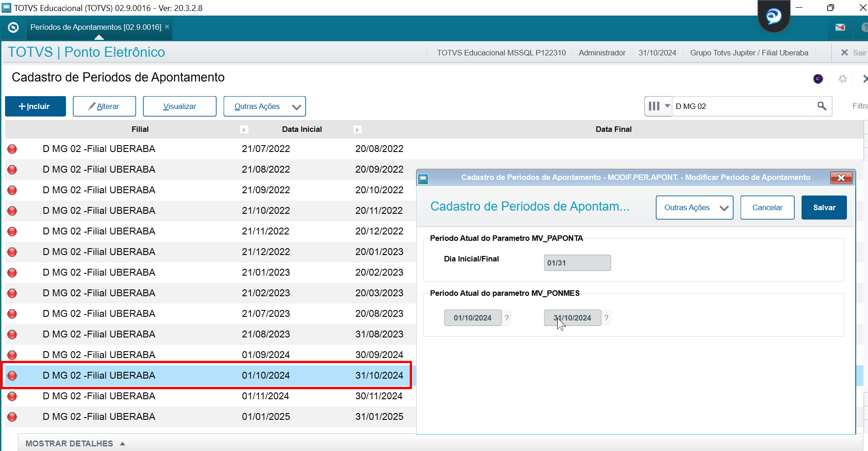Click the red status dot for 21/09/2022

(12, 190)
